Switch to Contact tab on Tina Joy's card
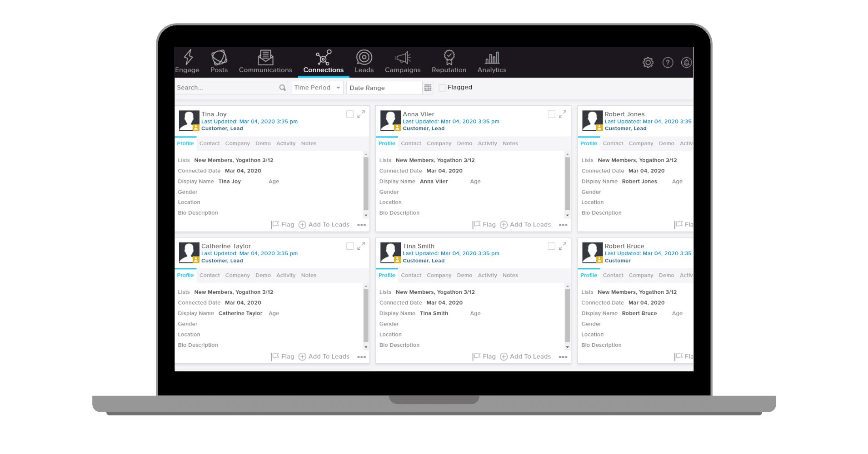Viewport: 868px width, 454px height. [210, 143]
